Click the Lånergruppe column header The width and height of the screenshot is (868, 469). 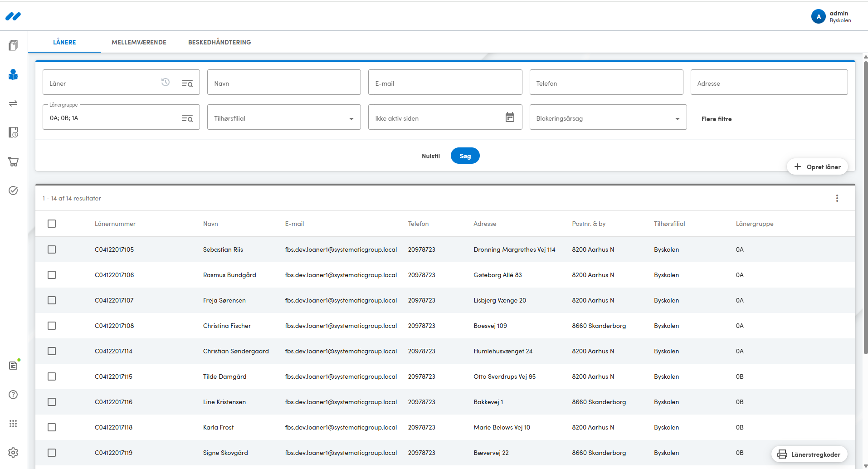coord(755,224)
